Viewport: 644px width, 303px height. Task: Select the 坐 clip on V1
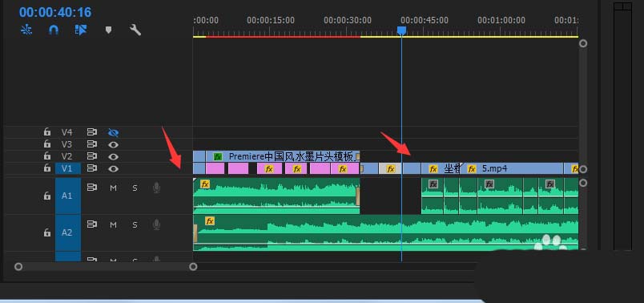[x=441, y=168]
